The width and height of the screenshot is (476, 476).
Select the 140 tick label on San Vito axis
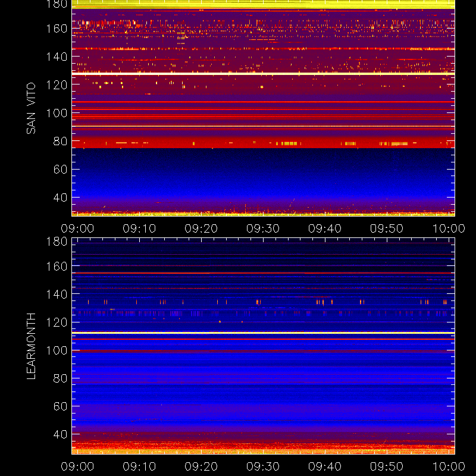pos(57,57)
